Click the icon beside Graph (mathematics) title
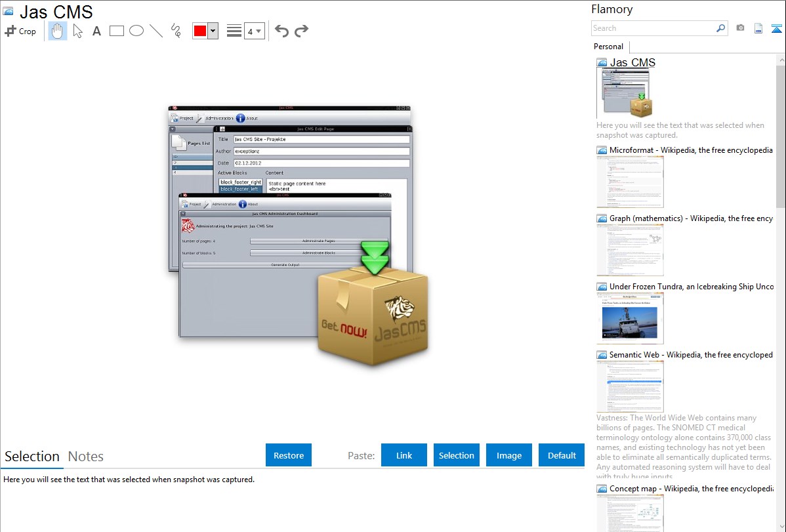The height and width of the screenshot is (532, 786). [x=602, y=218]
